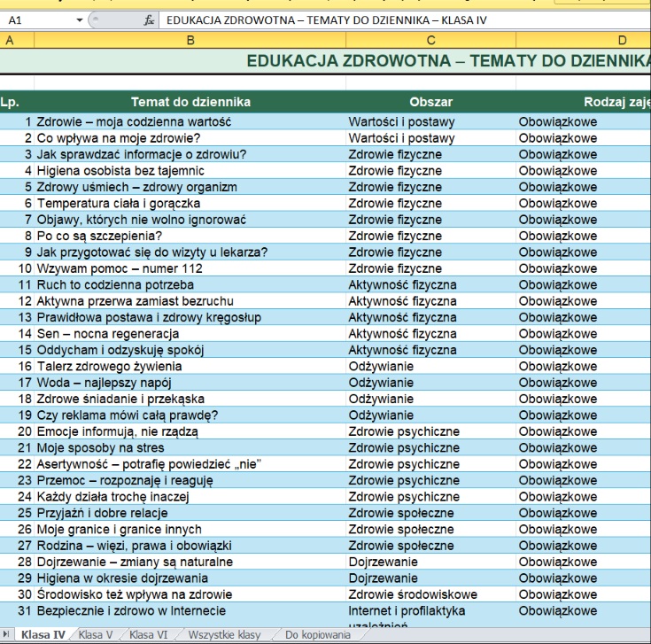Image resolution: width=651 pixels, height=644 pixels.
Task: Select cell 'Higiena osobista bez tajemnic'
Action: pos(190,171)
